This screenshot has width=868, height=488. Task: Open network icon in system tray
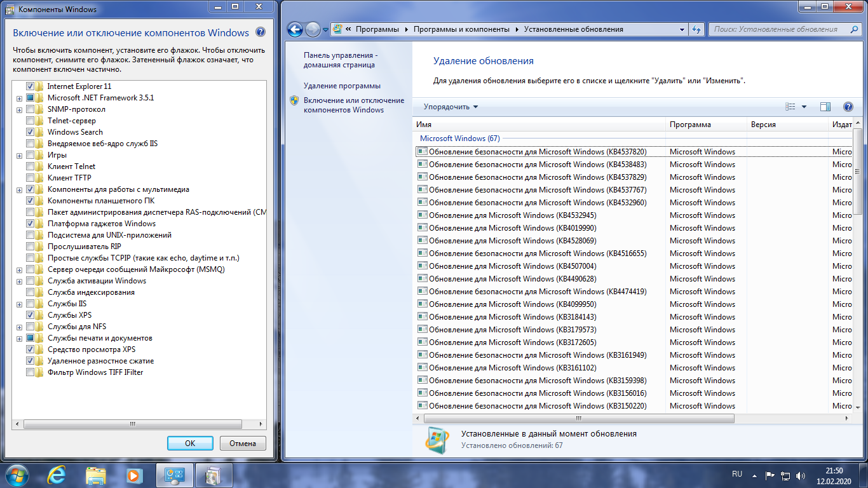786,475
